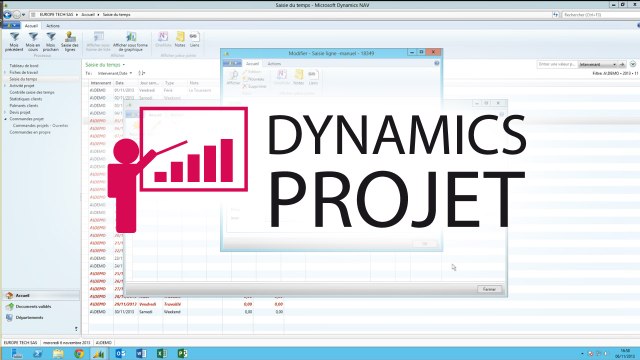Click the Type column header
The height and width of the screenshot is (360, 640).
point(174,83)
